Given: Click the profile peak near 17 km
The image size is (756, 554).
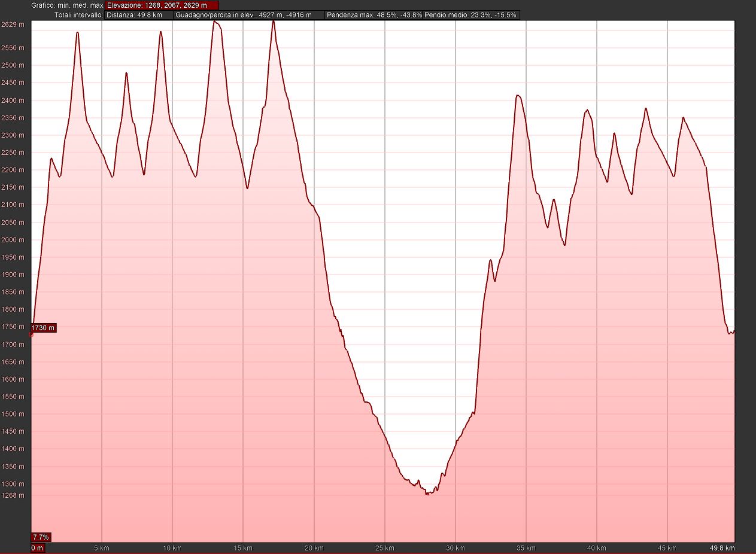Looking at the screenshot, I should coord(273,22).
